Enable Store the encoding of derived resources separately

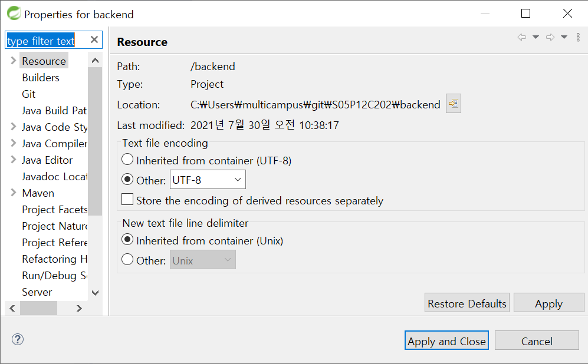pos(127,199)
